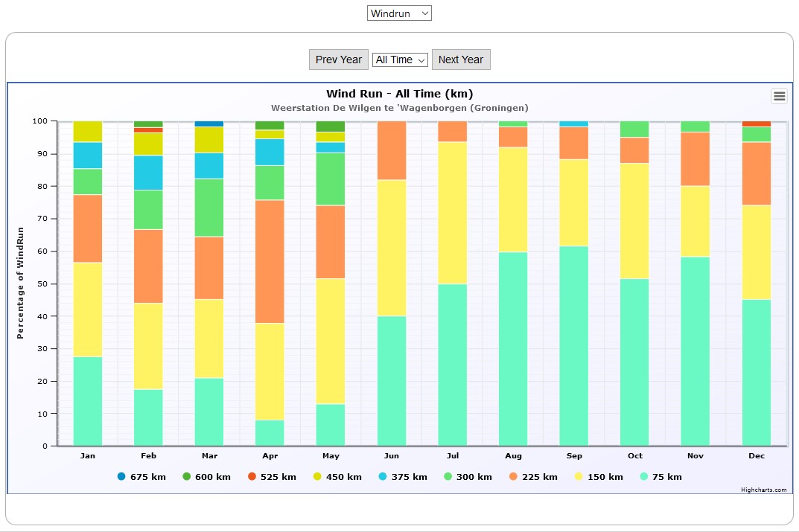
Task: Click the 300 km legend marker dot
Action: [x=449, y=477]
